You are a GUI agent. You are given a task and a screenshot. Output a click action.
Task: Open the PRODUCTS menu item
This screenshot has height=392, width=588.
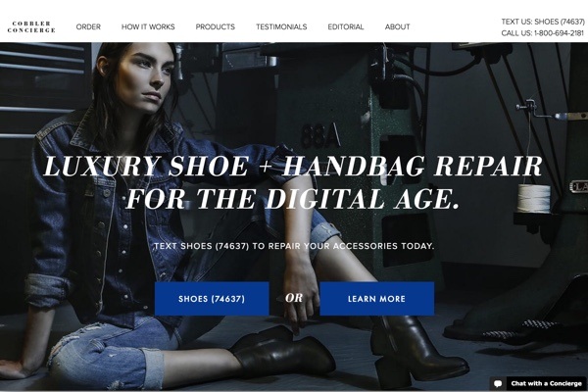point(216,27)
